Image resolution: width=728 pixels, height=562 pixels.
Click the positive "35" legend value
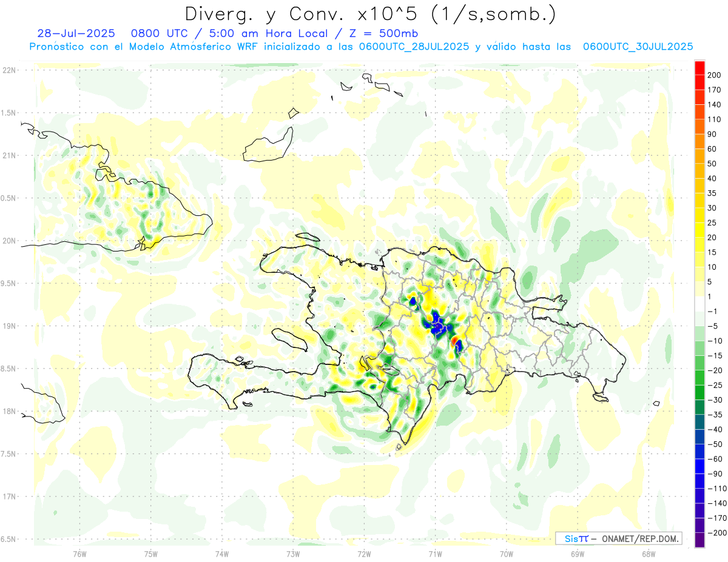(x=712, y=193)
